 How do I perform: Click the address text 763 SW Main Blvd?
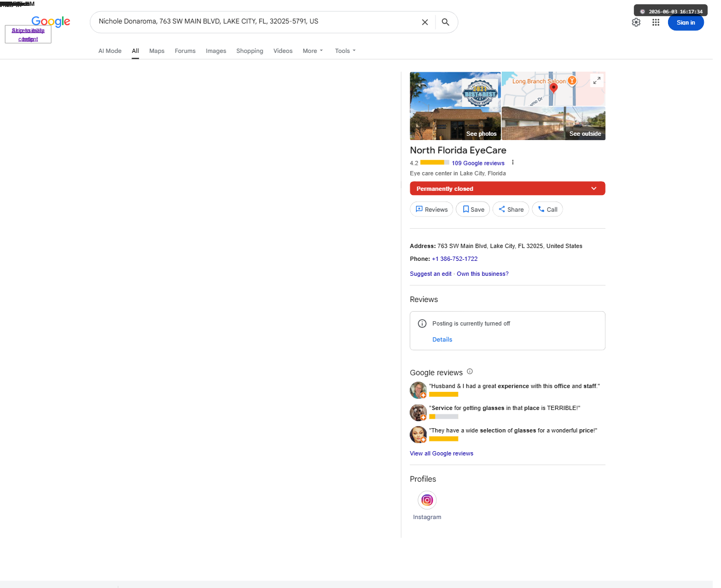[510, 246]
